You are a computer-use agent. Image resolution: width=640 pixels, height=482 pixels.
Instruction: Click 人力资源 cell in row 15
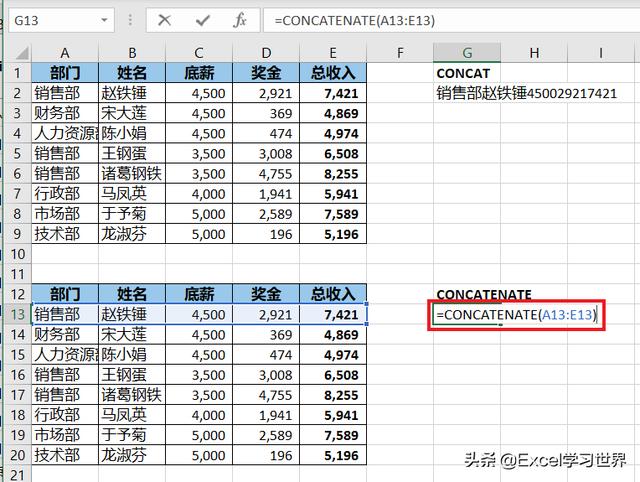[x=64, y=355]
